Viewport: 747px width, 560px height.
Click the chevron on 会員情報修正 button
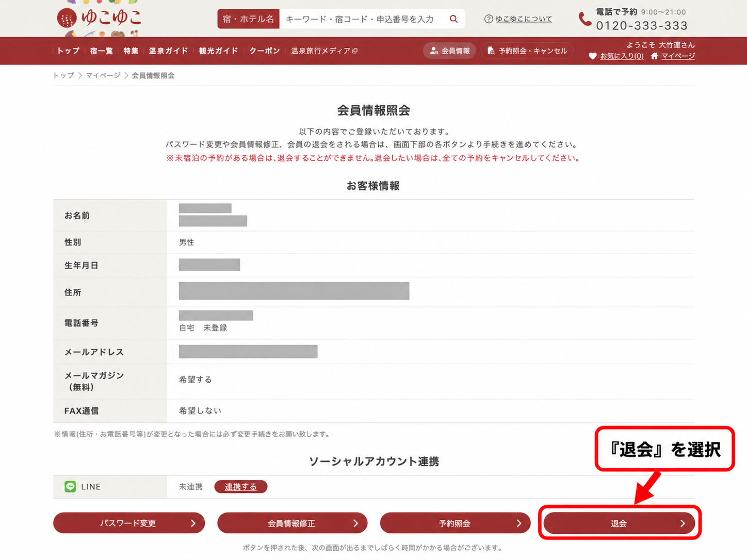point(355,523)
